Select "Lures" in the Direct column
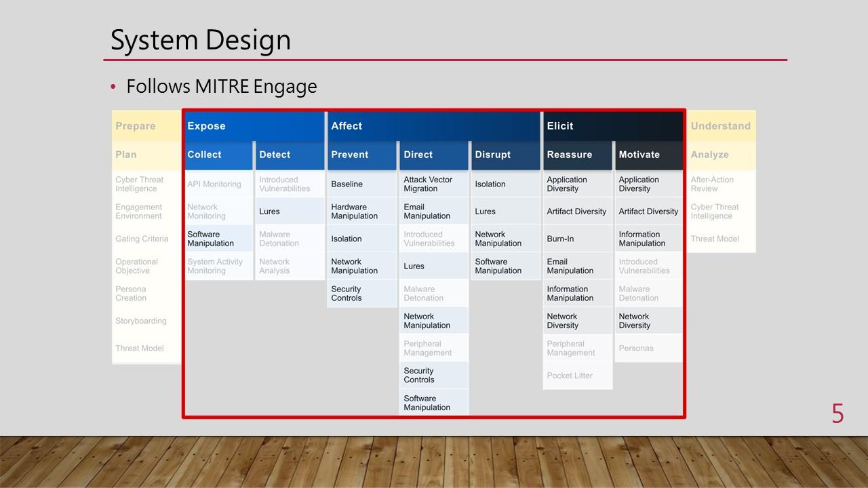 pyautogui.click(x=434, y=266)
